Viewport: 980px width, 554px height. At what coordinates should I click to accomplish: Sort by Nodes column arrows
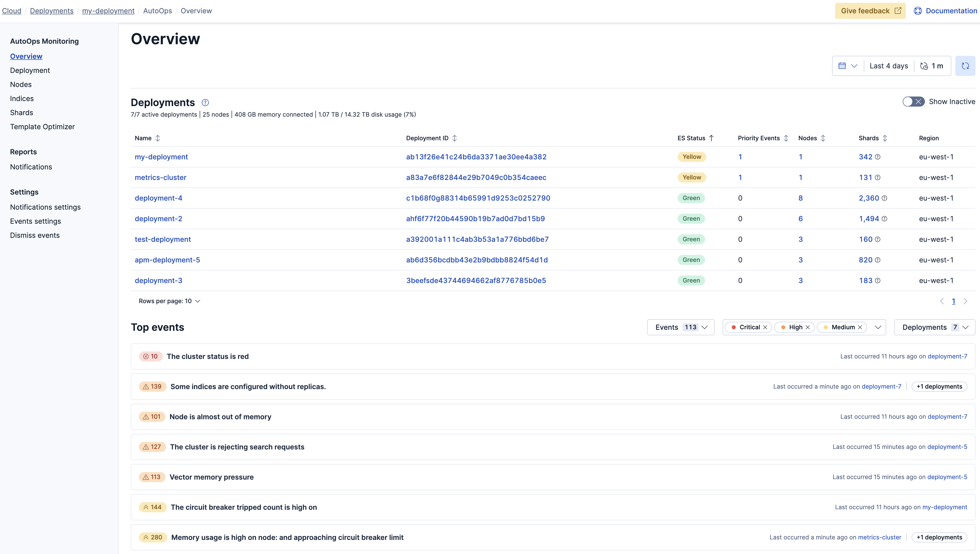pos(823,138)
